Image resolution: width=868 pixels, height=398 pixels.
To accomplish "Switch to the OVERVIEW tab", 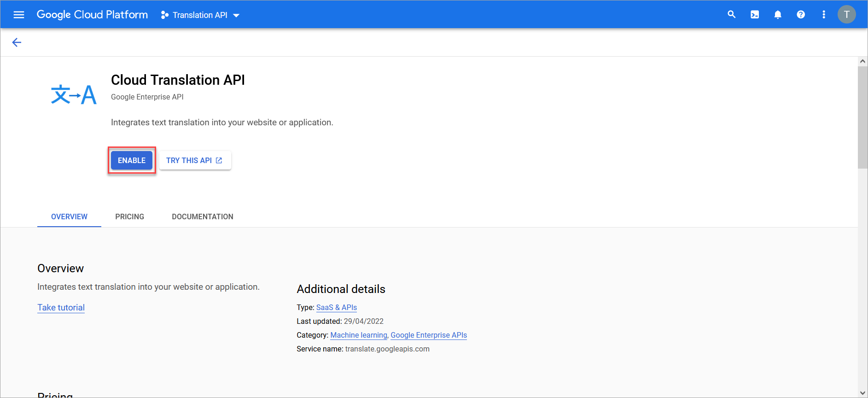I will (x=69, y=217).
